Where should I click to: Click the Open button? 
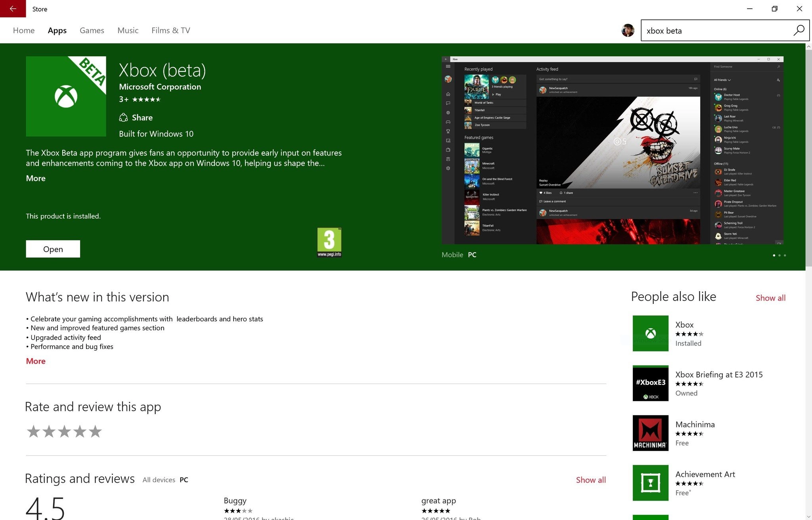point(53,249)
